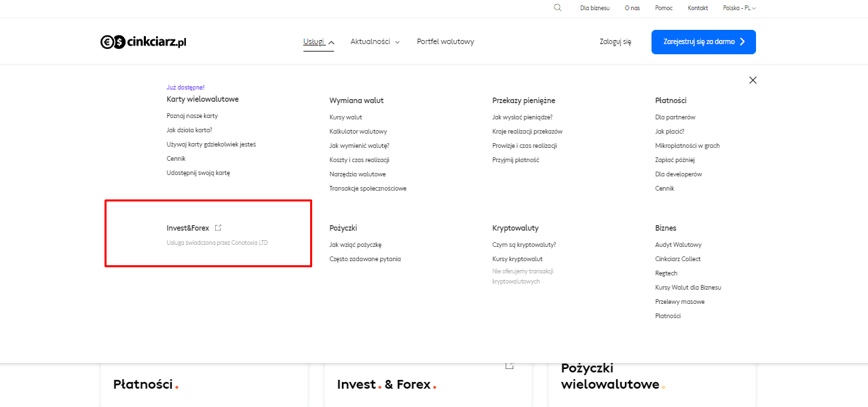Click the cinkciarz.pl logo
868x407 pixels.
click(x=143, y=42)
